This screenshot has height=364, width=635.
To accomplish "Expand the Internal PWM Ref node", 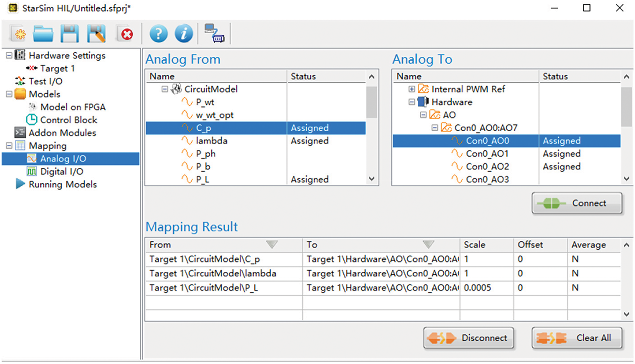I will click(x=412, y=89).
